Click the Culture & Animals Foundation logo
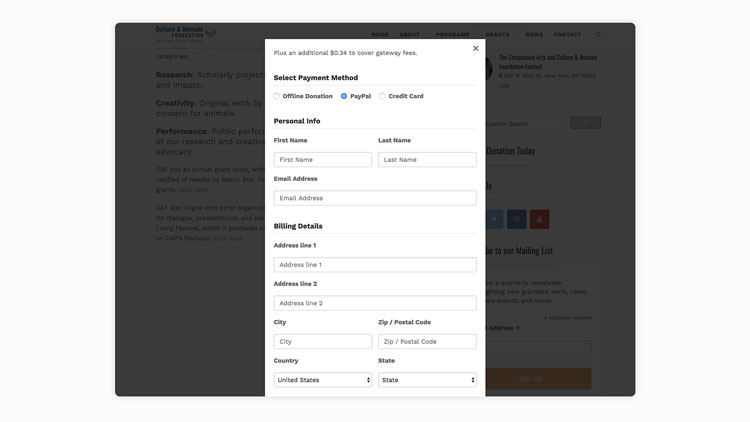This screenshot has height=422, width=750. 185,33
